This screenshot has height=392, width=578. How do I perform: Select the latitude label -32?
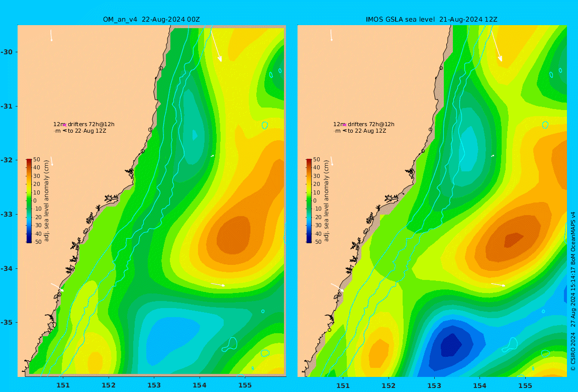coord(7,160)
